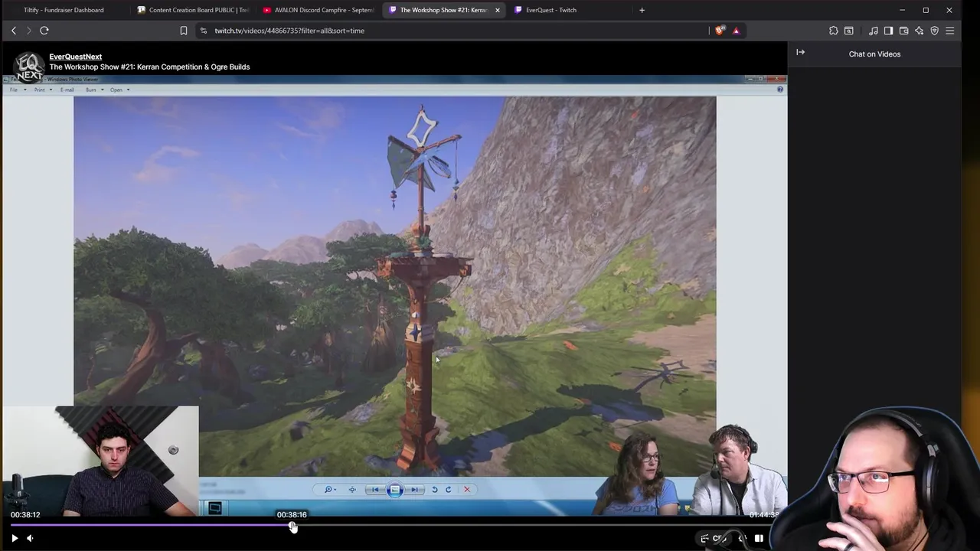The image size is (980, 551).
Task: Open browser extensions puzzle icon
Action: point(833,31)
